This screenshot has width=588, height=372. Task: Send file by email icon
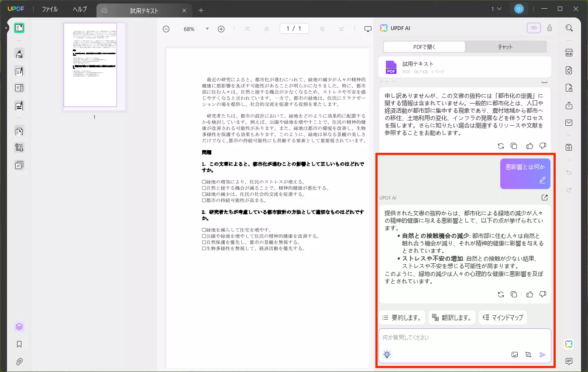pos(569,123)
